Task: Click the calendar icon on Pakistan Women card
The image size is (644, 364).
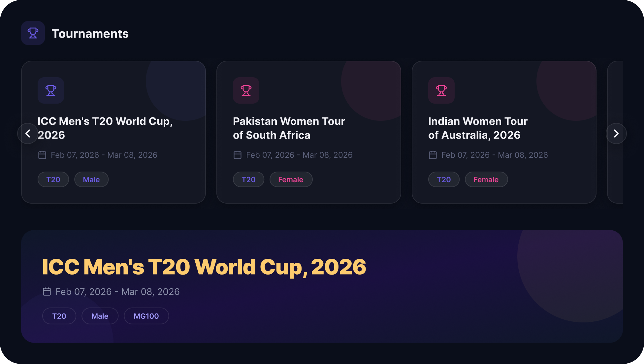Action: click(x=238, y=155)
